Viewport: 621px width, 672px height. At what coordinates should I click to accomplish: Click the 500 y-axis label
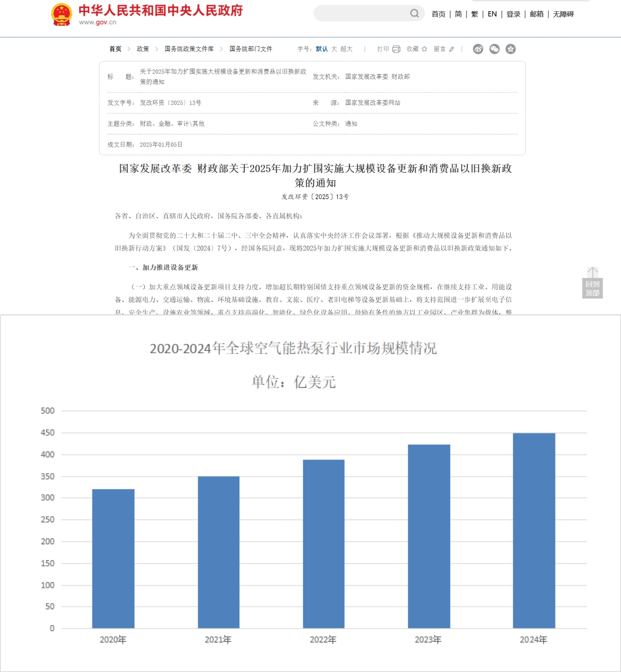point(47,411)
